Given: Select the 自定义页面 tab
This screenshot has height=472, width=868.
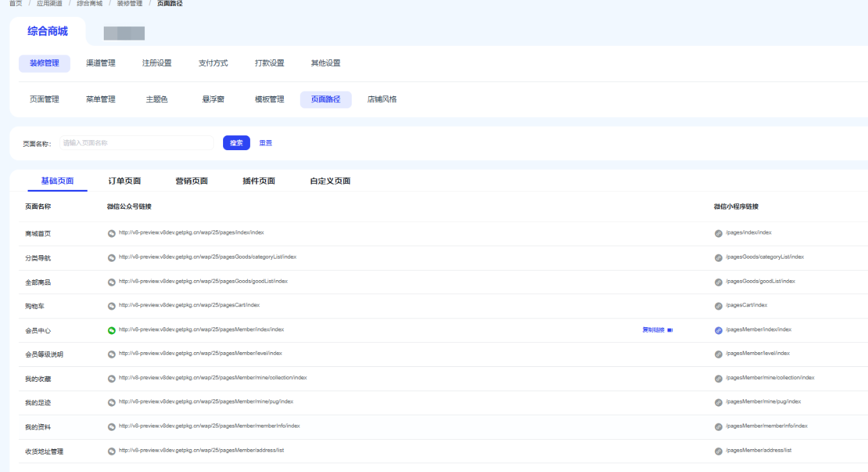Looking at the screenshot, I should (x=330, y=181).
